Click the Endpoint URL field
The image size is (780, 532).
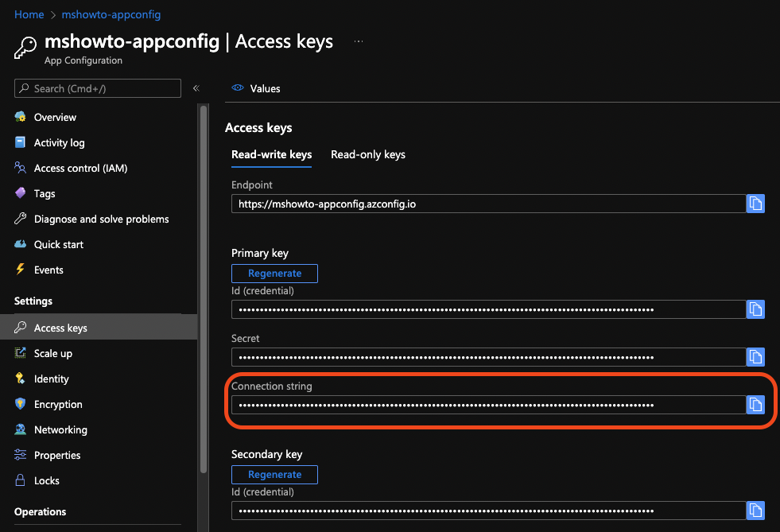coord(488,204)
